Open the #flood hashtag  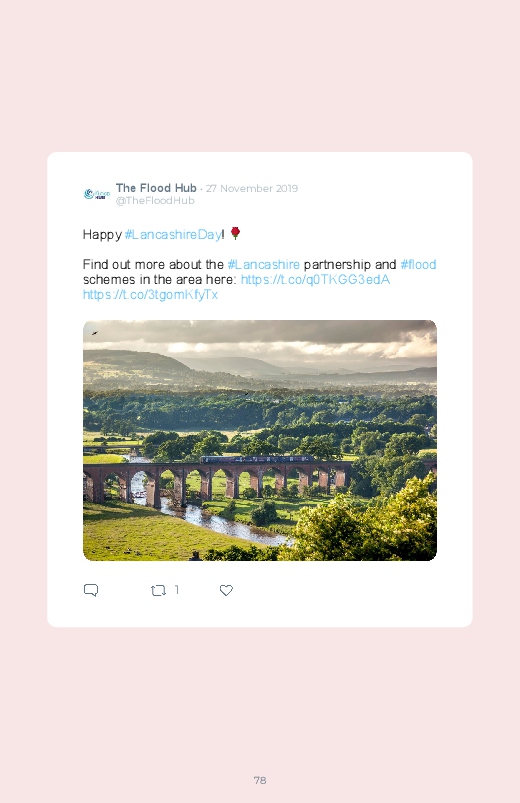[418, 265]
